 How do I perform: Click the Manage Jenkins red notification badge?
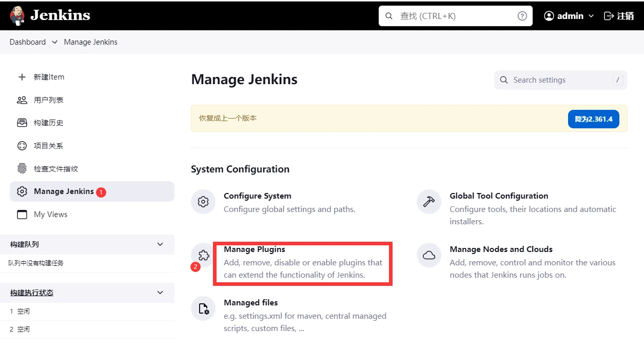click(x=101, y=192)
